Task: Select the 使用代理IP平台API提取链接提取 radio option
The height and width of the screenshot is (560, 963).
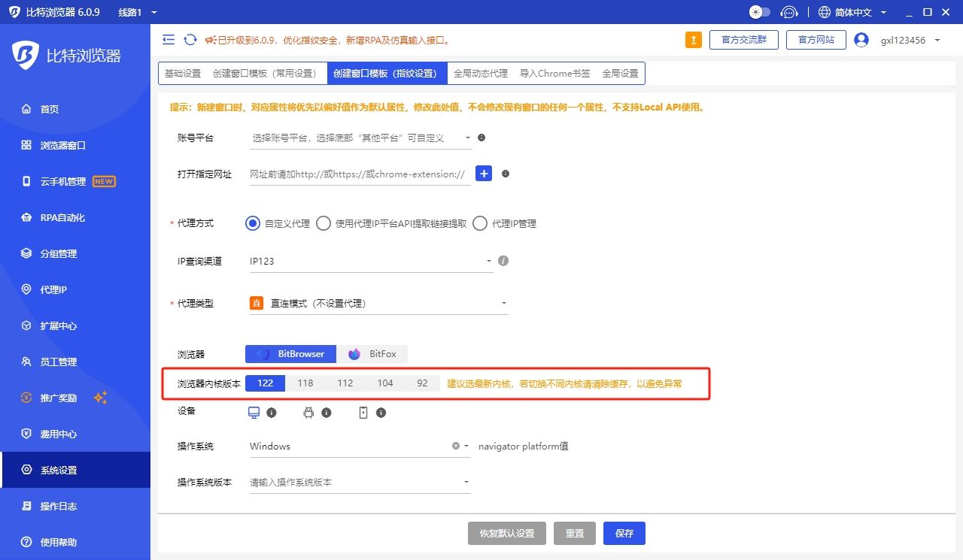Action: click(324, 223)
